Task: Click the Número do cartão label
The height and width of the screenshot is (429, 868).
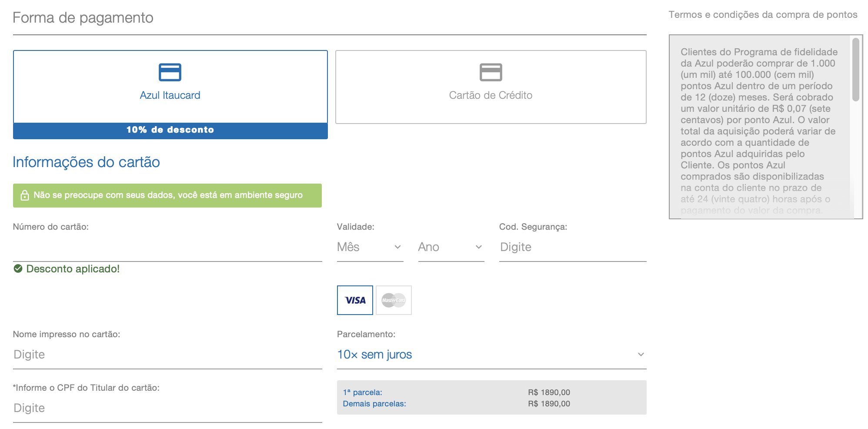Action: (x=50, y=227)
